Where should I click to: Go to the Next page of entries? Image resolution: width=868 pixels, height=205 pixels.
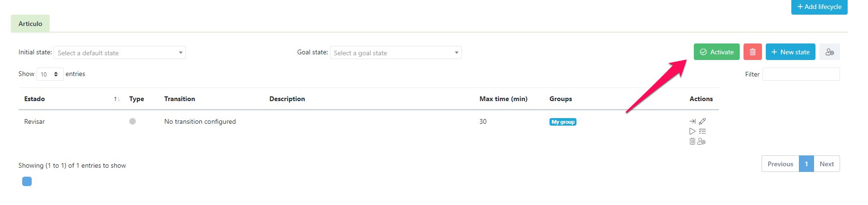pos(826,164)
